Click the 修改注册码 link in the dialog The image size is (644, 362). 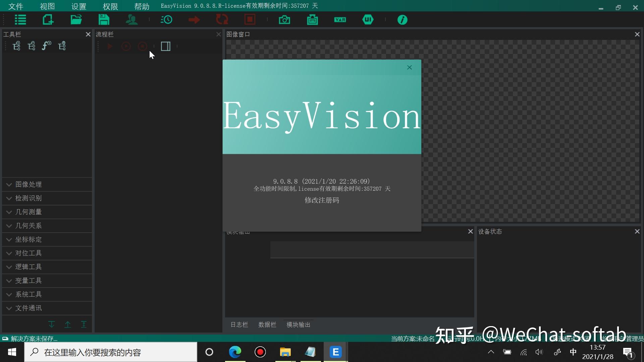click(321, 200)
